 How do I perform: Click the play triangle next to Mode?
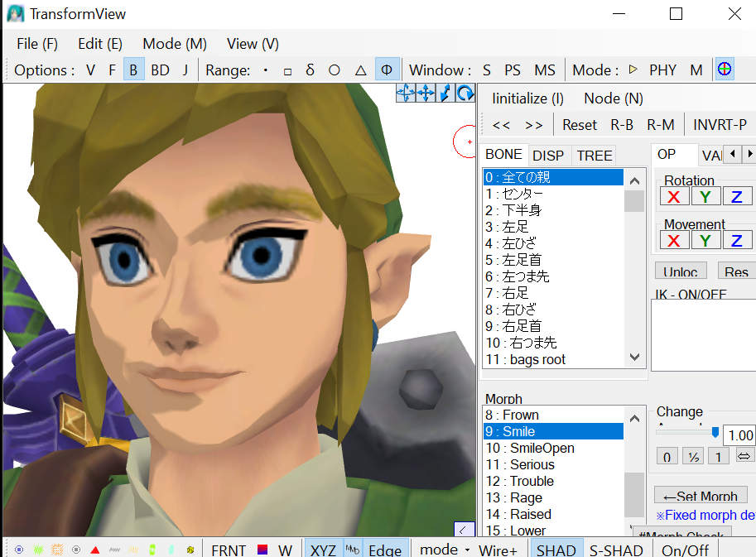(633, 70)
